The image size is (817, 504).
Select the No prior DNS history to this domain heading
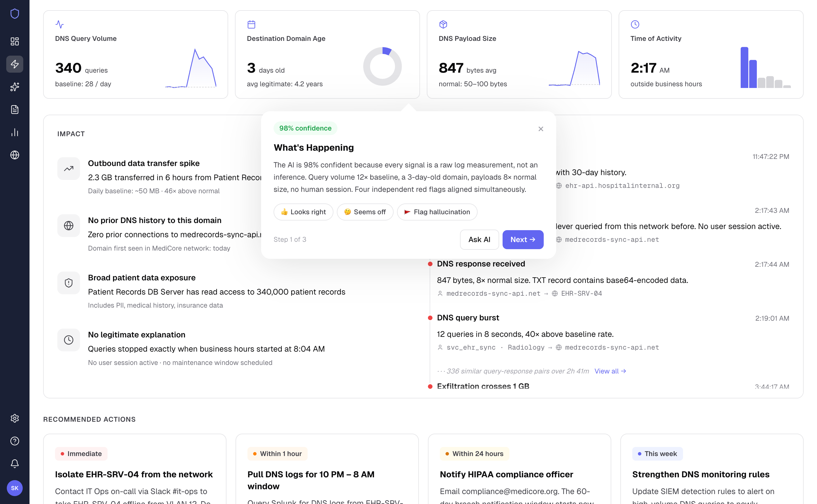(155, 220)
